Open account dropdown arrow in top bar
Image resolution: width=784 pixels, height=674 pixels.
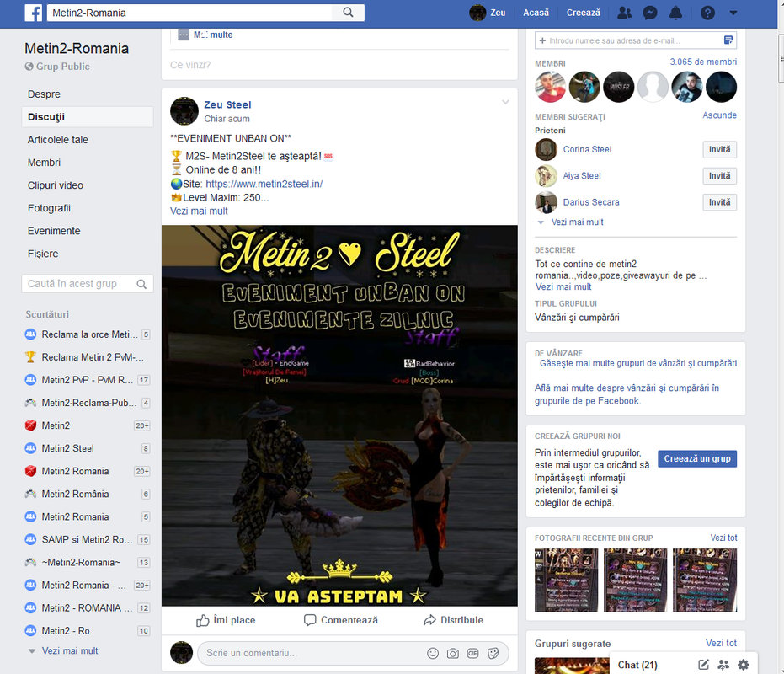pyautogui.click(x=733, y=13)
